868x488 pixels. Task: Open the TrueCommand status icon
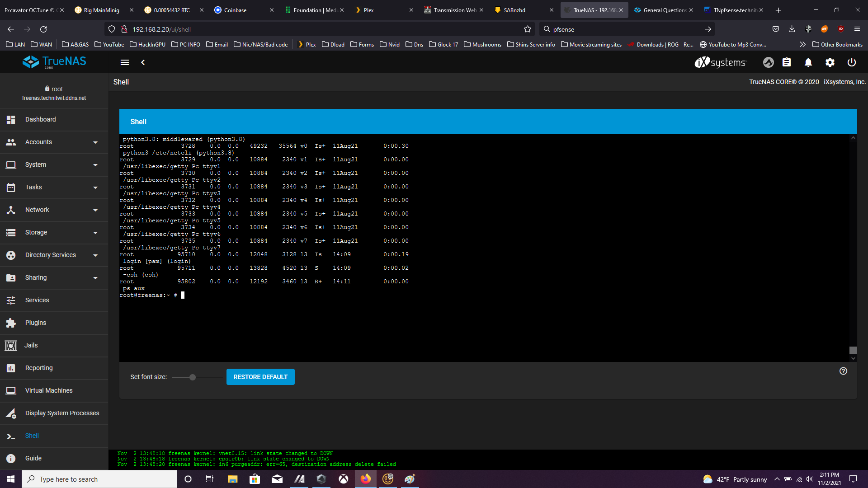[768, 62]
